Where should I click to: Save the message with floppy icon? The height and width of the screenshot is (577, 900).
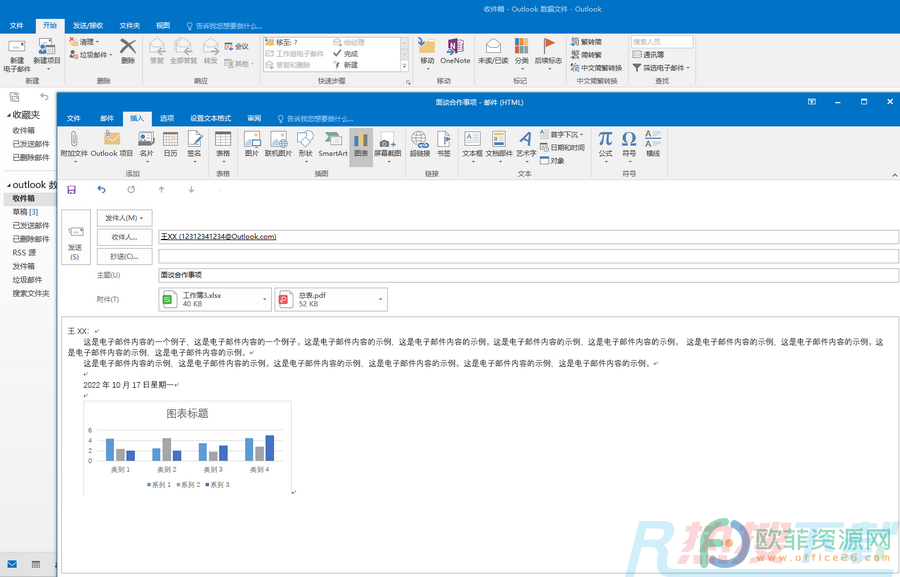tap(72, 189)
